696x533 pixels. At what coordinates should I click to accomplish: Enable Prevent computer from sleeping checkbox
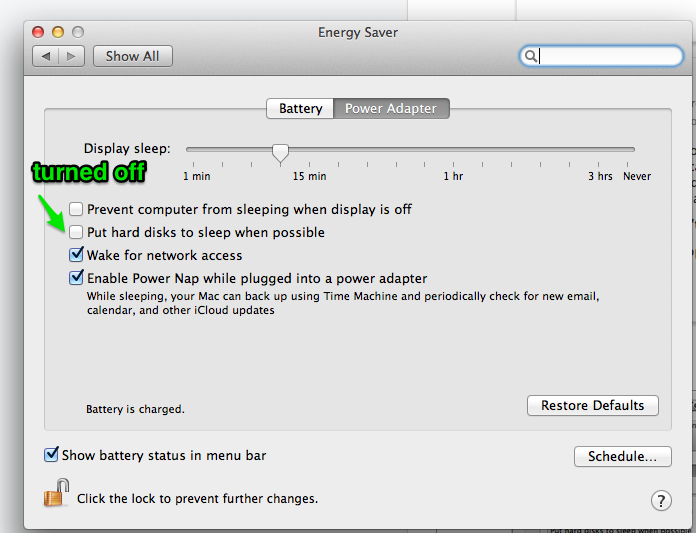click(x=76, y=209)
